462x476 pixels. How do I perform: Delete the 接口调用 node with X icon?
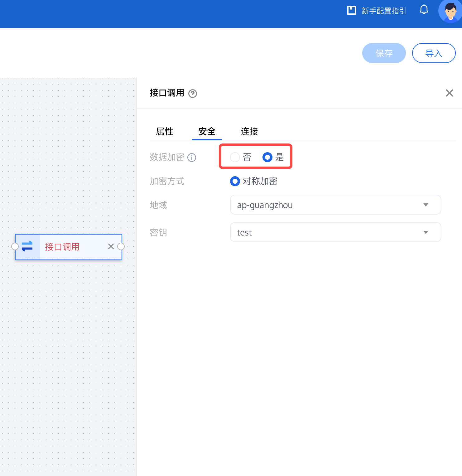111,246
